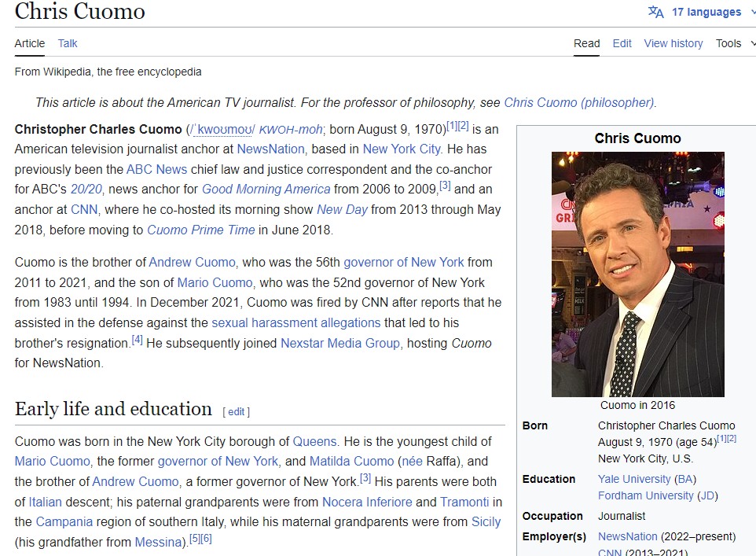Click the 'Journalist' occupation value
Viewport: 756px width, 556px height.
[622, 517]
